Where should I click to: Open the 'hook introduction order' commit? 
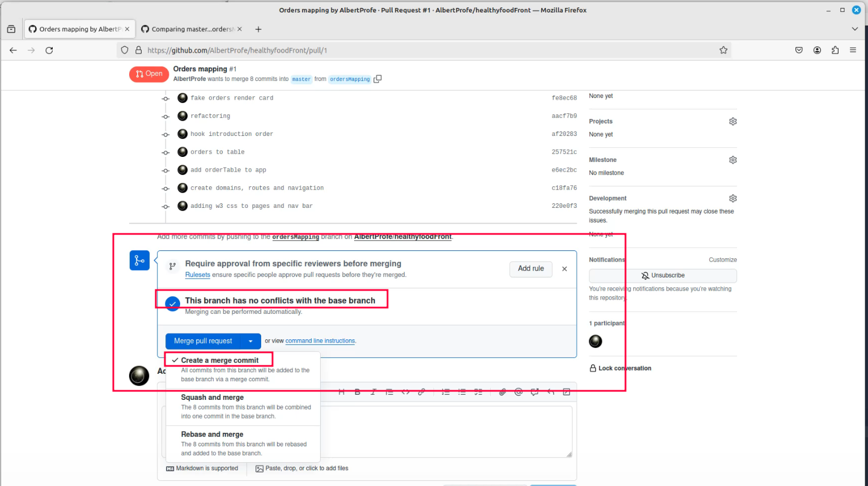(x=232, y=134)
